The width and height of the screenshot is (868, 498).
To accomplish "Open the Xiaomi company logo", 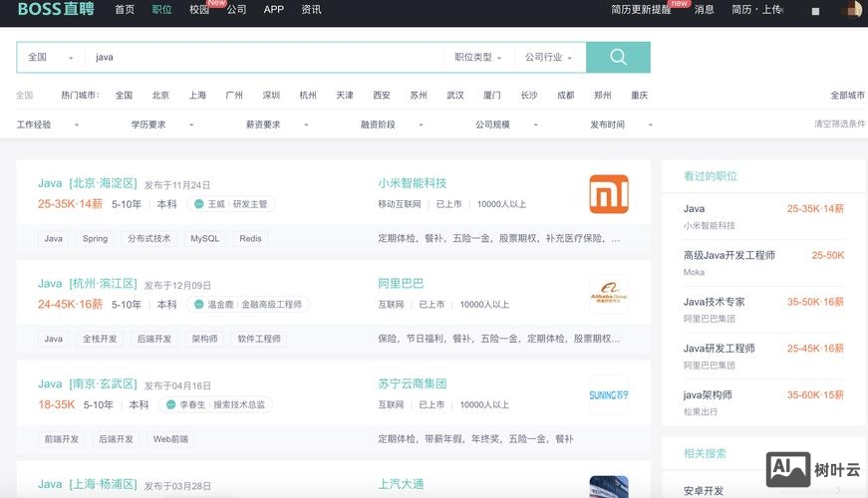I will 609,194.
